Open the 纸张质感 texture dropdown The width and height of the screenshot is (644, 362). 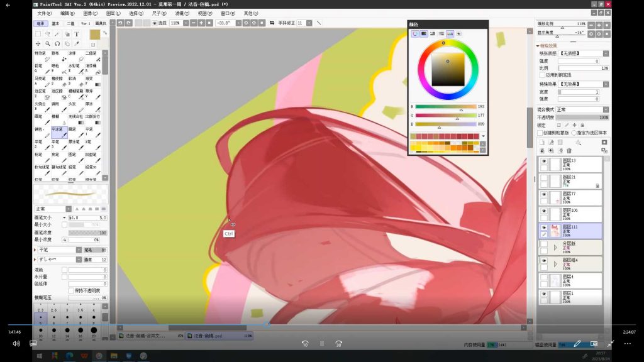tap(582, 54)
